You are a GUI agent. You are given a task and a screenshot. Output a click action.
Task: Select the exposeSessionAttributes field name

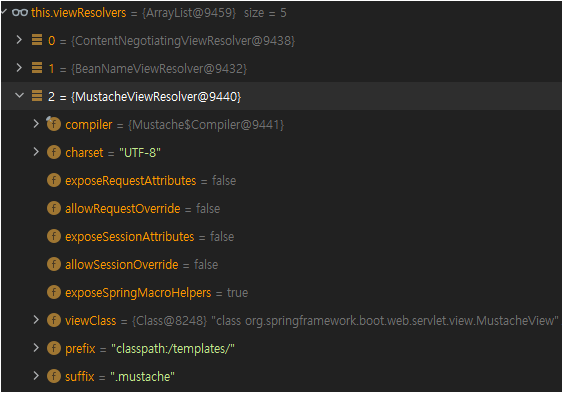[130, 237]
